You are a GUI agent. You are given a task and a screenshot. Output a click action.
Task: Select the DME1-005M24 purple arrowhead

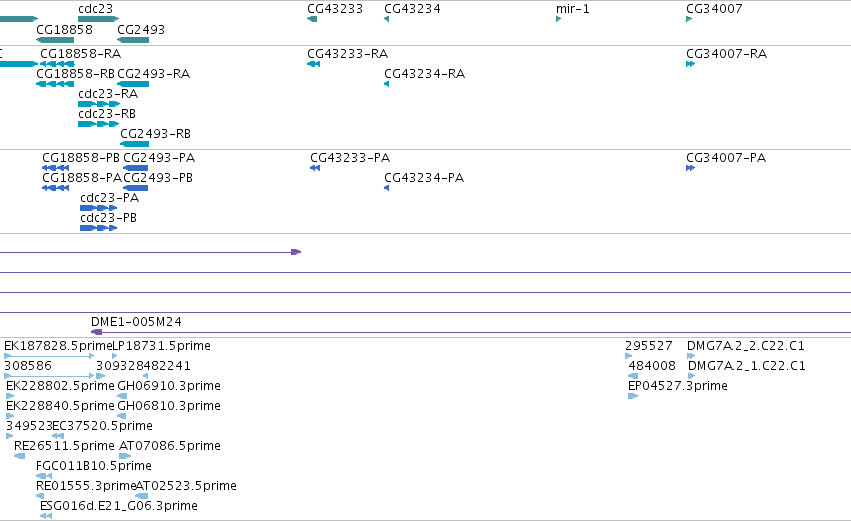pyautogui.click(x=97, y=332)
